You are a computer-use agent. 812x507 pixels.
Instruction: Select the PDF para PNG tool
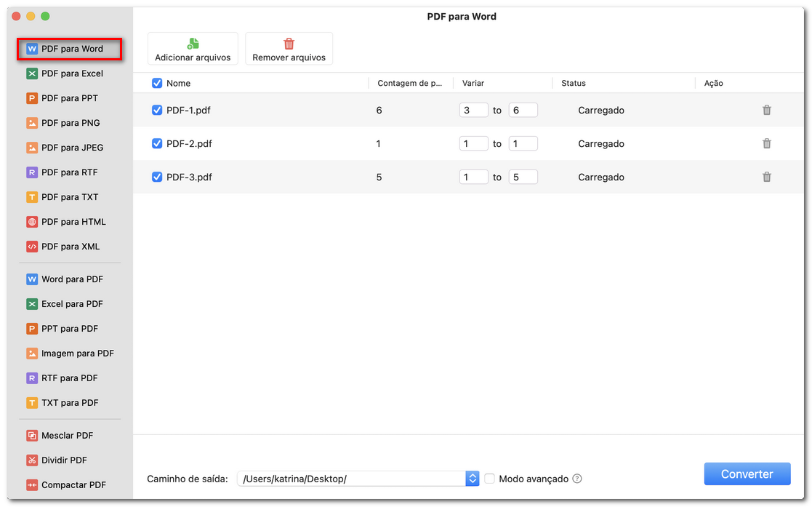(x=69, y=123)
